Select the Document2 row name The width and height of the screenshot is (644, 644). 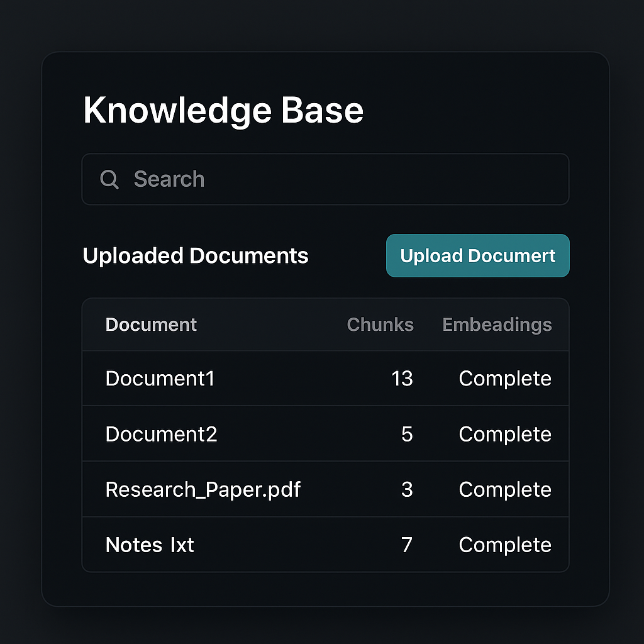162,434
